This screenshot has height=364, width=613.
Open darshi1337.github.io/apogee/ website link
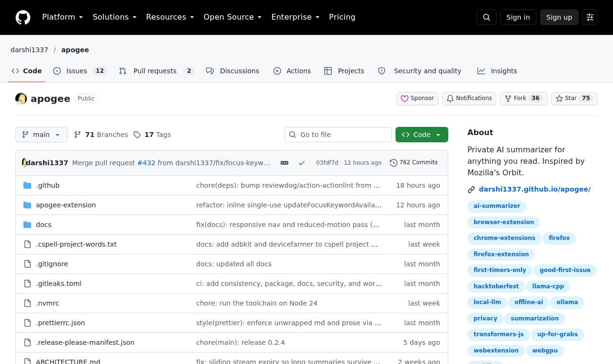[x=534, y=189]
